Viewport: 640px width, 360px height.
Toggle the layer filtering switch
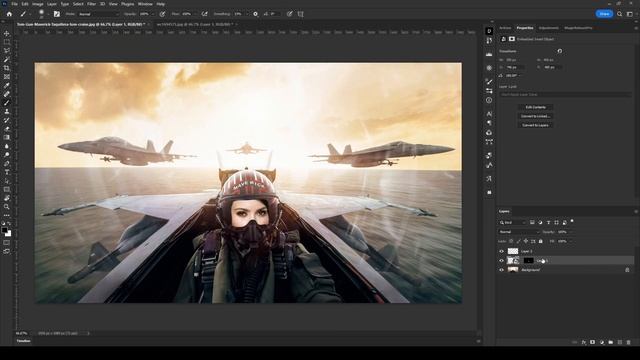click(572, 221)
